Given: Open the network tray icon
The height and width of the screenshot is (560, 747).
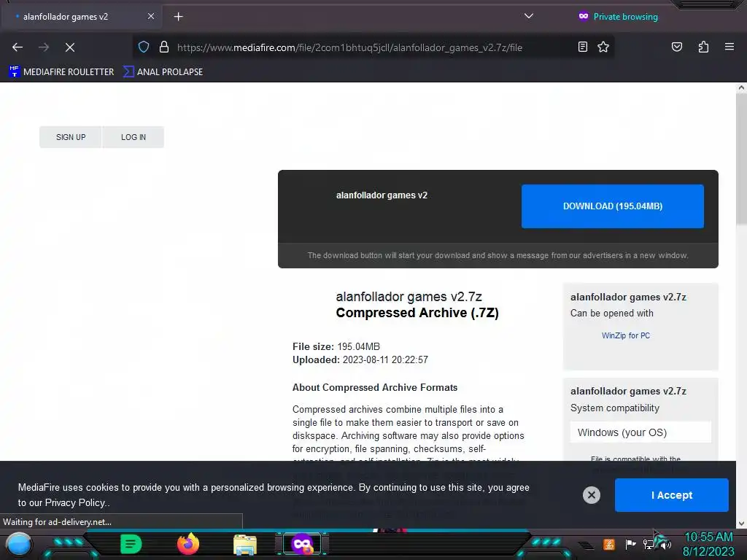Looking at the screenshot, I should (x=648, y=544).
